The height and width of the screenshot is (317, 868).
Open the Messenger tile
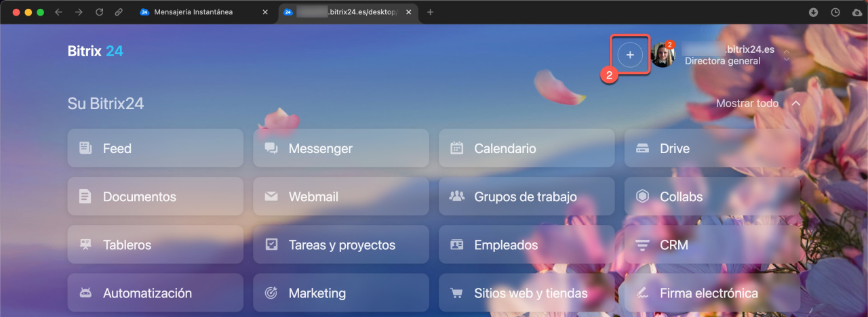341,148
